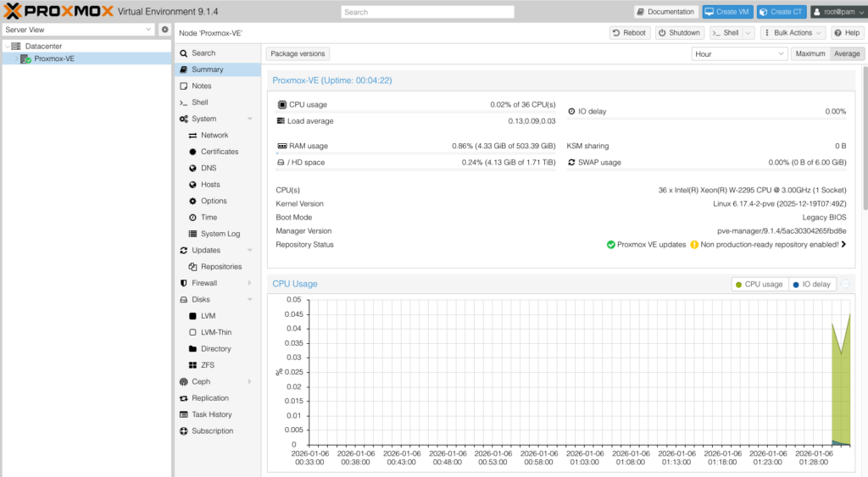This screenshot has width=868, height=477.
Task: Open the Hour timeframe dropdown
Action: tap(739, 53)
